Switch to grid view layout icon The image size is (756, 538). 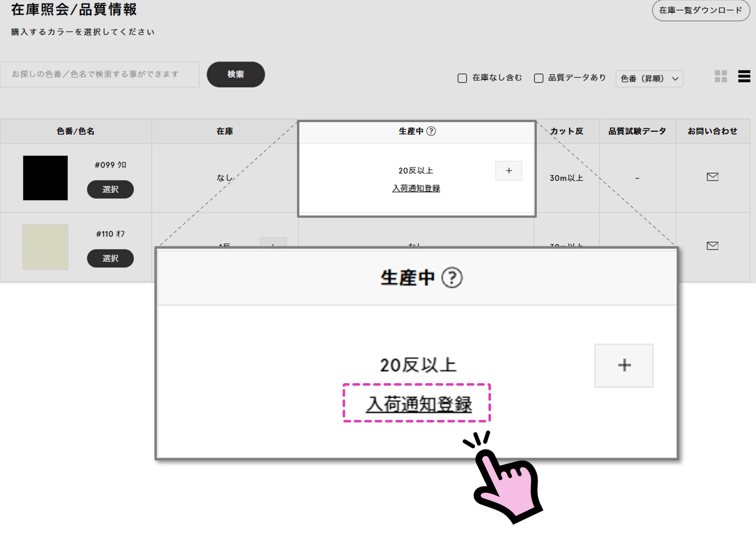coord(720,77)
